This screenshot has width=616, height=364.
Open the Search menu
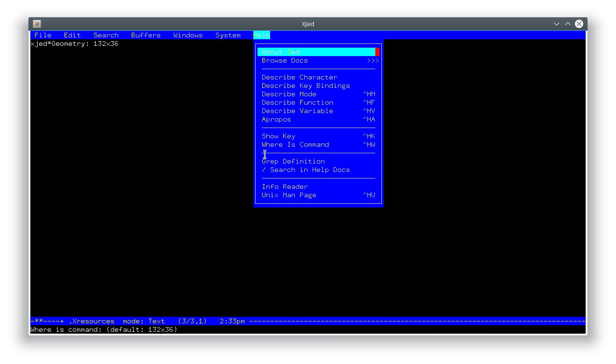point(106,35)
